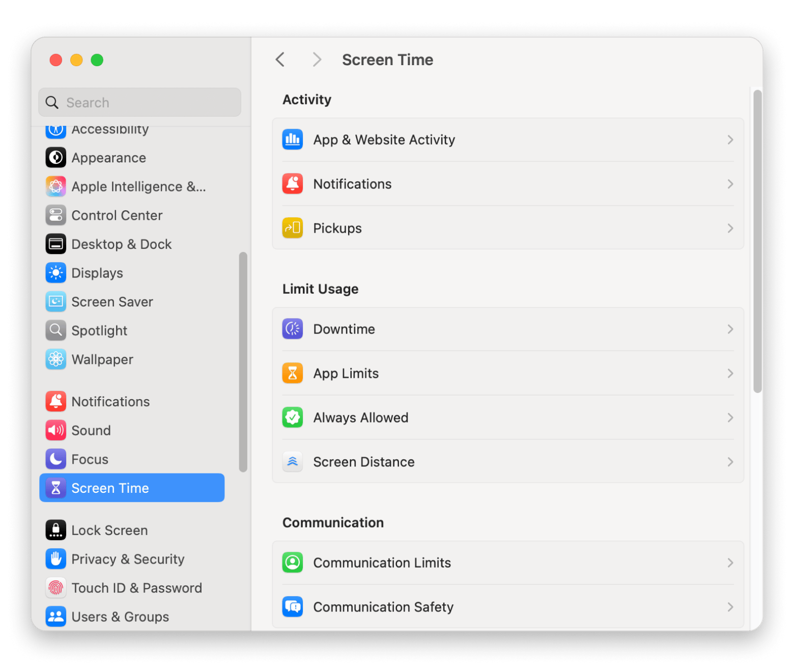This screenshot has height=672, width=794.
Task: Click the "Downtime" row text
Action: tap(344, 329)
